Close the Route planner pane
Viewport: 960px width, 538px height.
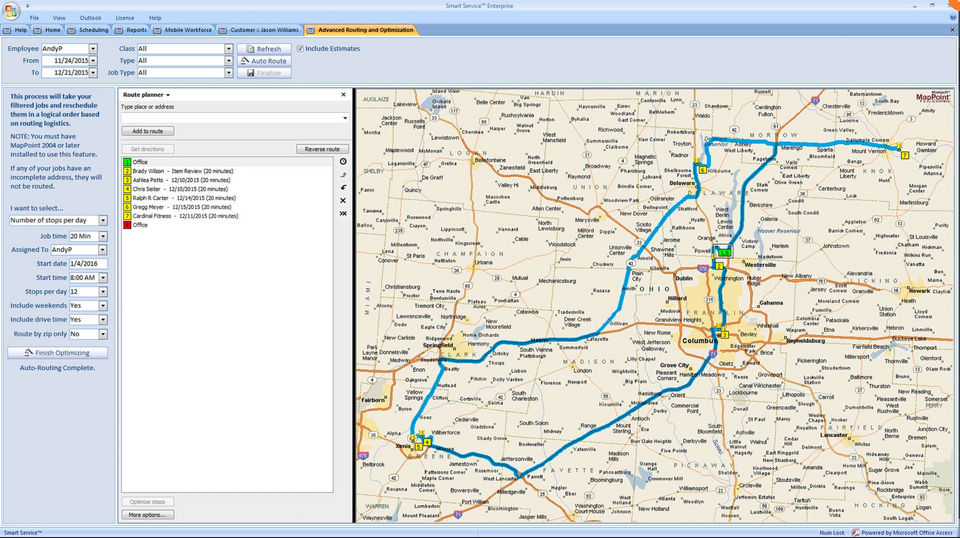pyautogui.click(x=343, y=95)
